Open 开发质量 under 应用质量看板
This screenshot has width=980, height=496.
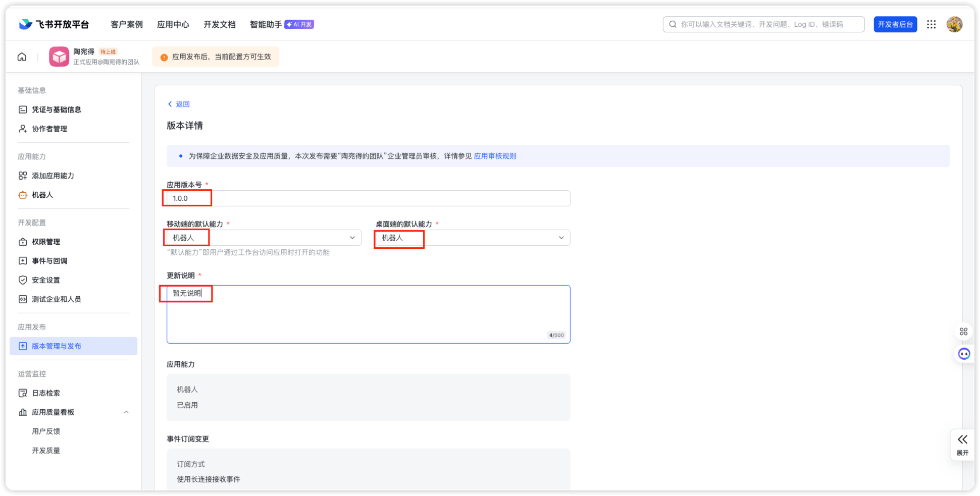46,451
